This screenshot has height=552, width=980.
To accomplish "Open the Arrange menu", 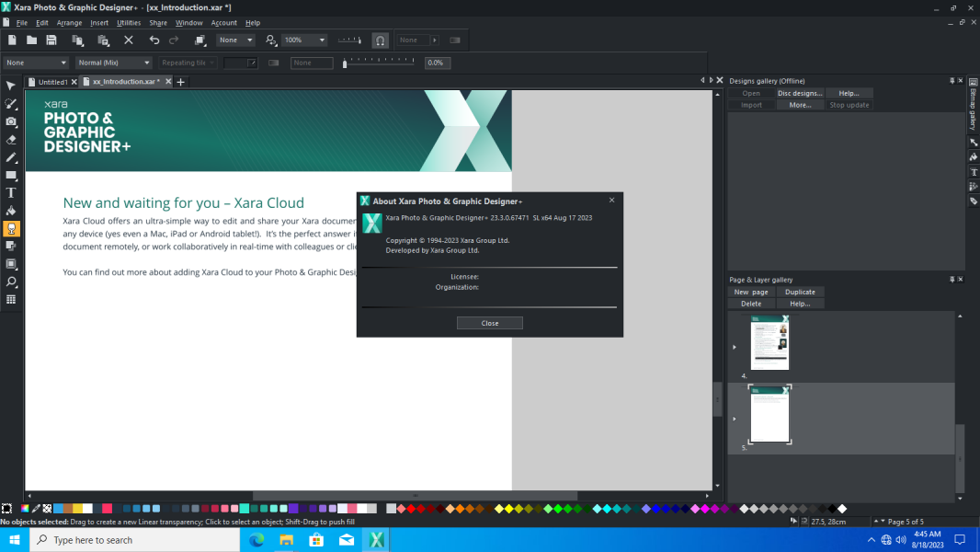I will [69, 22].
